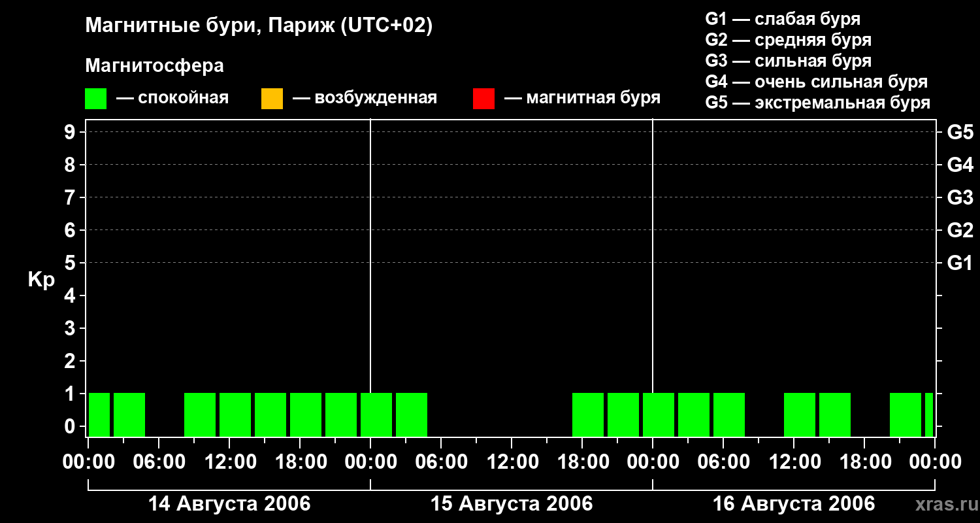
Task: Click the 'G5 — экстремальная буря' legend line
Action: click(x=818, y=103)
